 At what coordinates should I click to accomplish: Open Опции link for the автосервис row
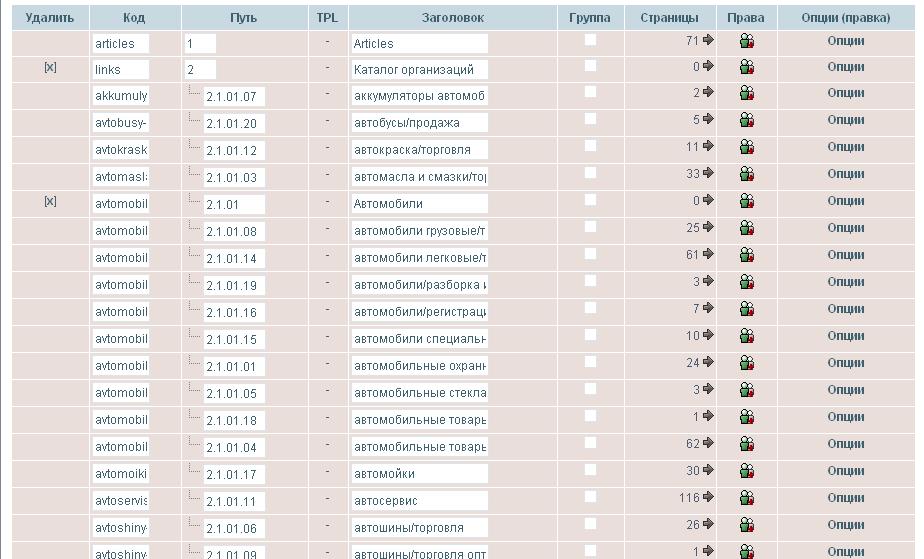845,498
